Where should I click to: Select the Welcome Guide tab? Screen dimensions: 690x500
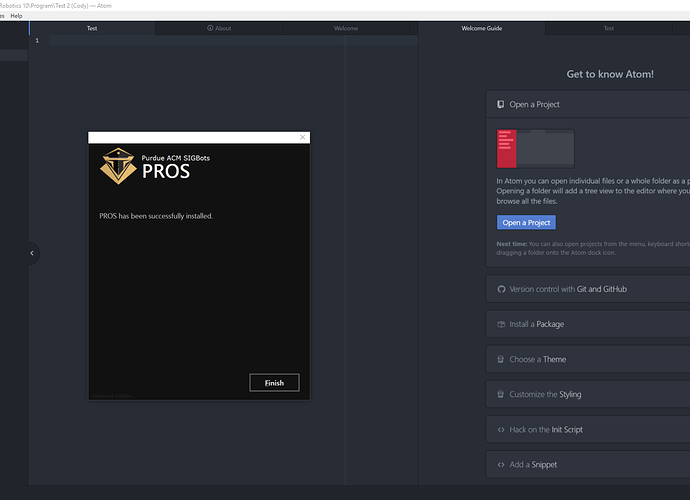(481, 28)
